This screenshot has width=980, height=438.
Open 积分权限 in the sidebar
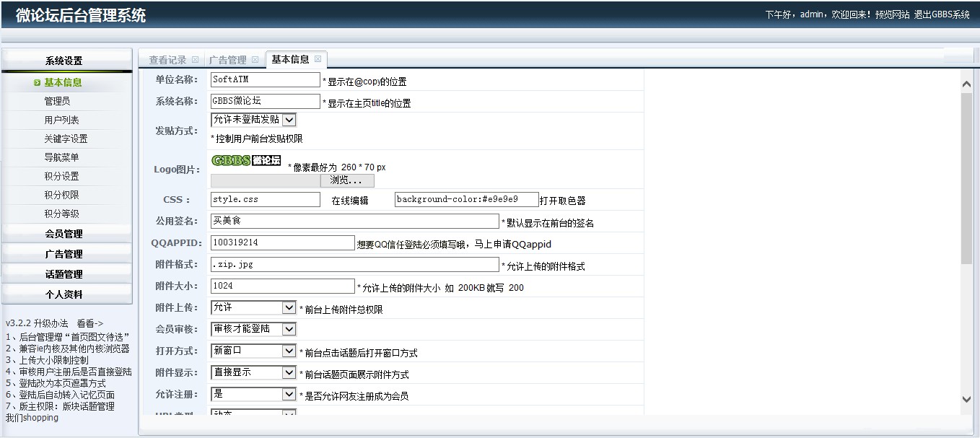pos(61,195)
